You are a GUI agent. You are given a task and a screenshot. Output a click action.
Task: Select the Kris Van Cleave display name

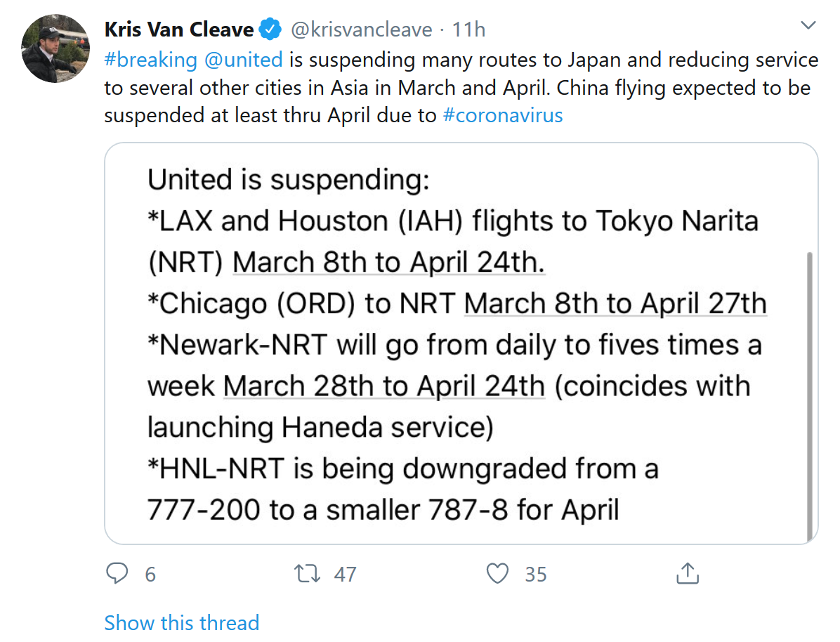179,30
